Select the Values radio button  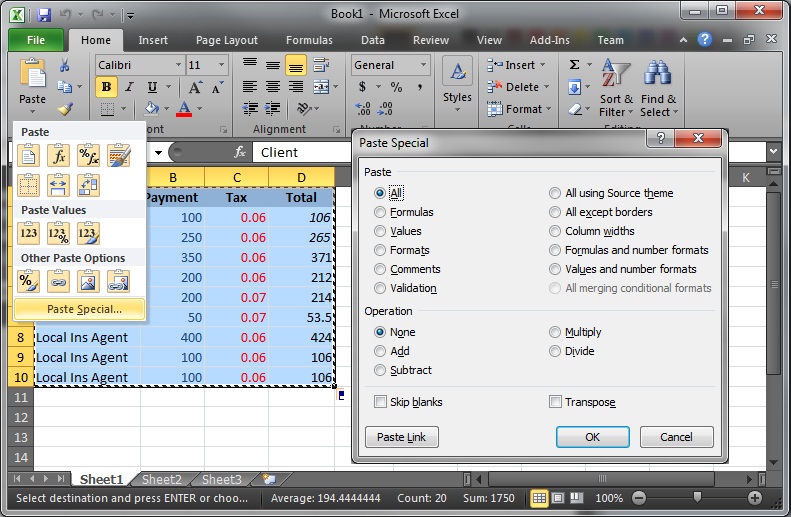pos(380,232)
